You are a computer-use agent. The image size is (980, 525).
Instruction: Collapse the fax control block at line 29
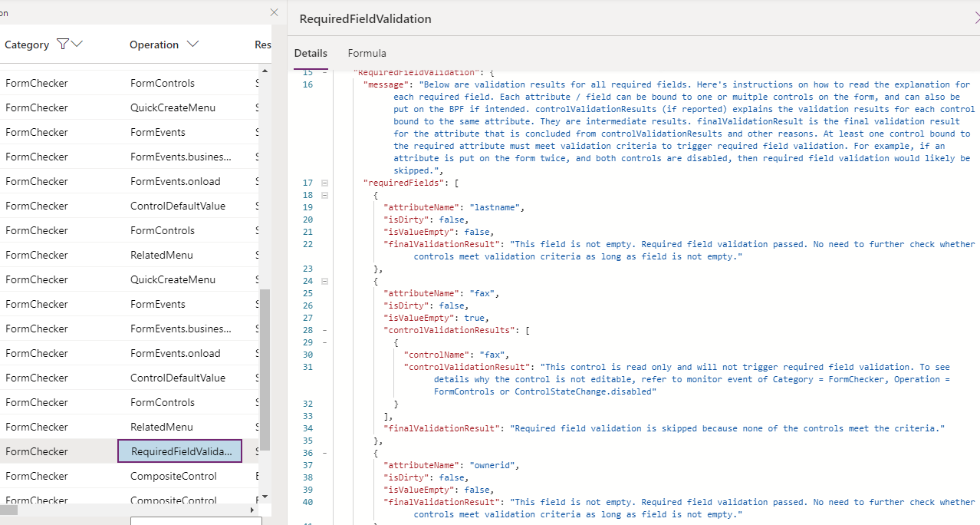point(323,342)
